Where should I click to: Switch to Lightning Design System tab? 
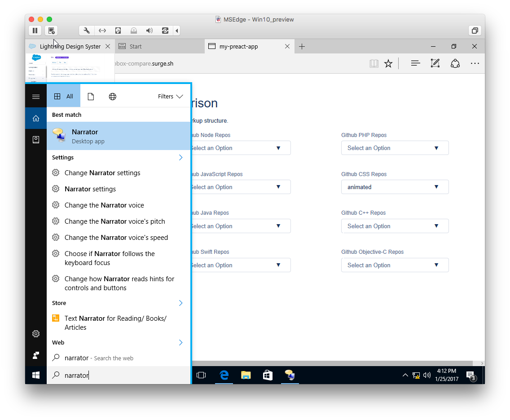coord(70,47)
